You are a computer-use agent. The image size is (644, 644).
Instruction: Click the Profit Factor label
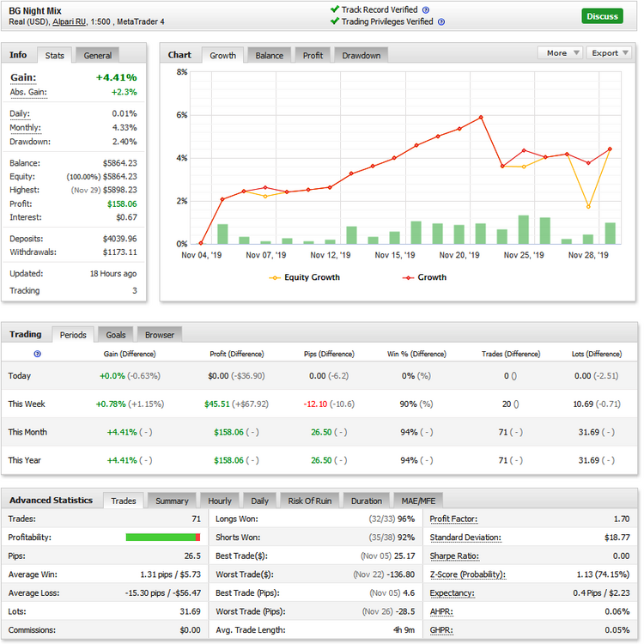tap(453, 519)
